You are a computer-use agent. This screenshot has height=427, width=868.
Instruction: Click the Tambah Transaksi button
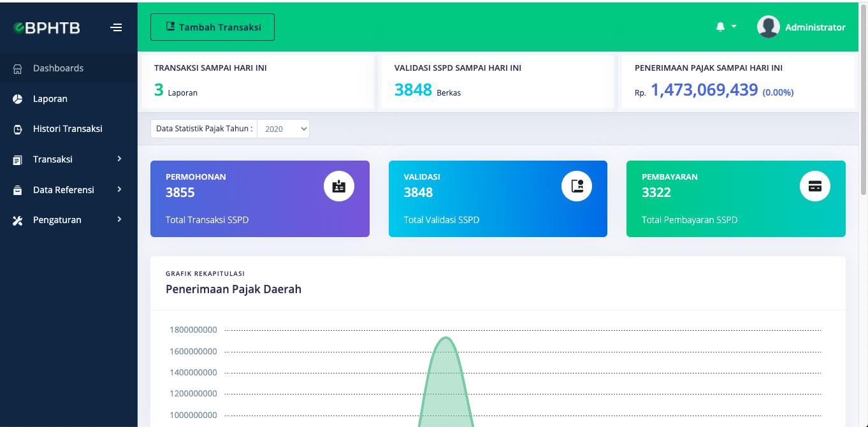click(212, 27)
